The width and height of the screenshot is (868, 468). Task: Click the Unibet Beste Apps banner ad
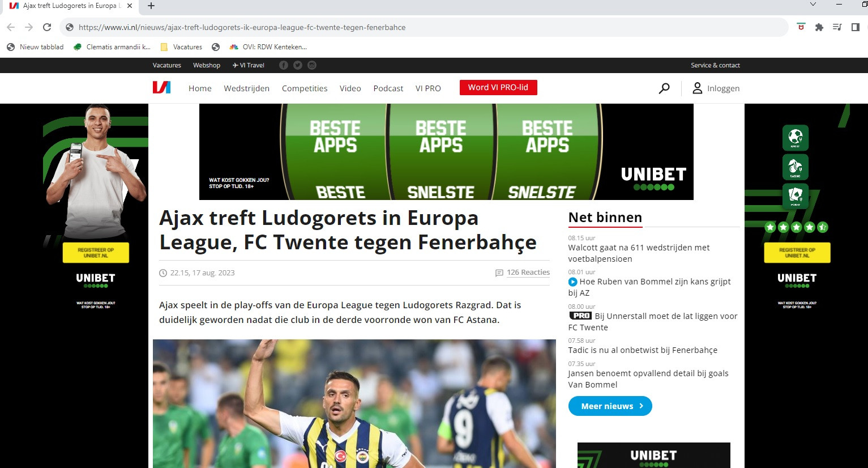[446, 152]
